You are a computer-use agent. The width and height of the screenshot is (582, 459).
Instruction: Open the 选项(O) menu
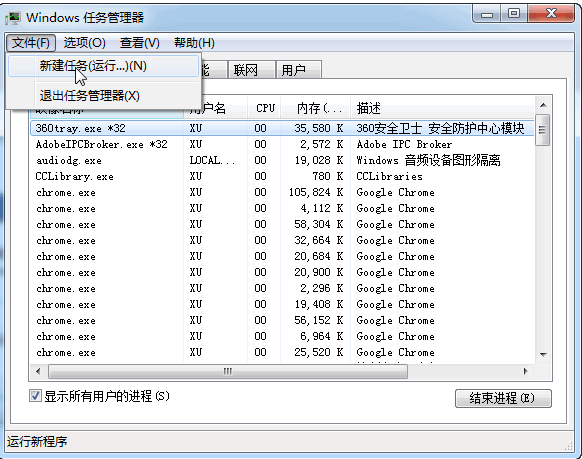click(x=85, y=43)
